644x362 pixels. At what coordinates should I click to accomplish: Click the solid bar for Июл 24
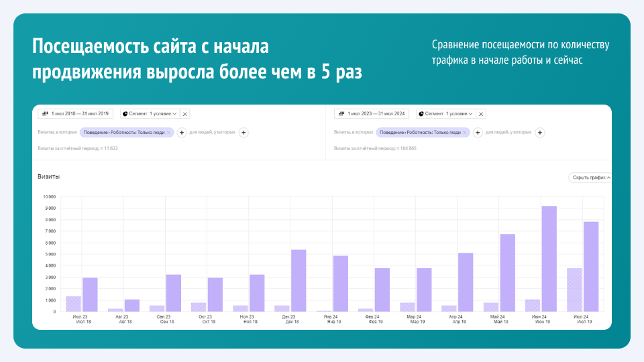pyautogui.click(x=591, y=267)
